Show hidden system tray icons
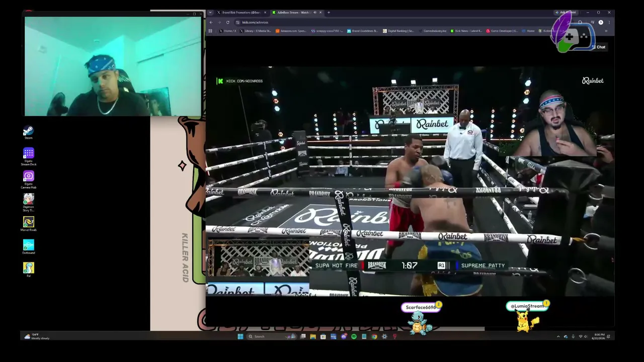The image size is (644, 362). click(x=558, y=336)
